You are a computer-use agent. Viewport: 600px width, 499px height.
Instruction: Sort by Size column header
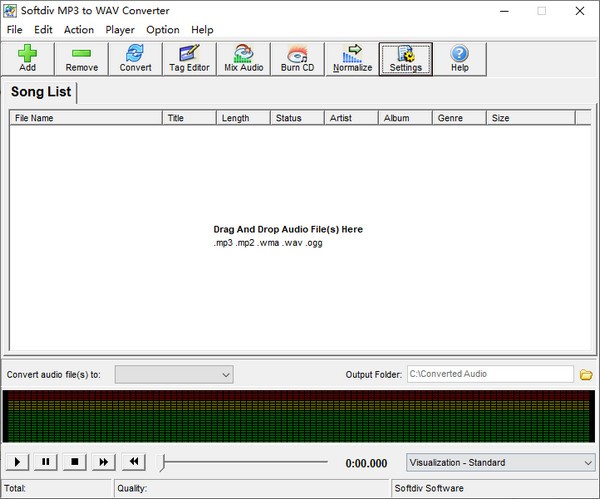tap(531, 118)
